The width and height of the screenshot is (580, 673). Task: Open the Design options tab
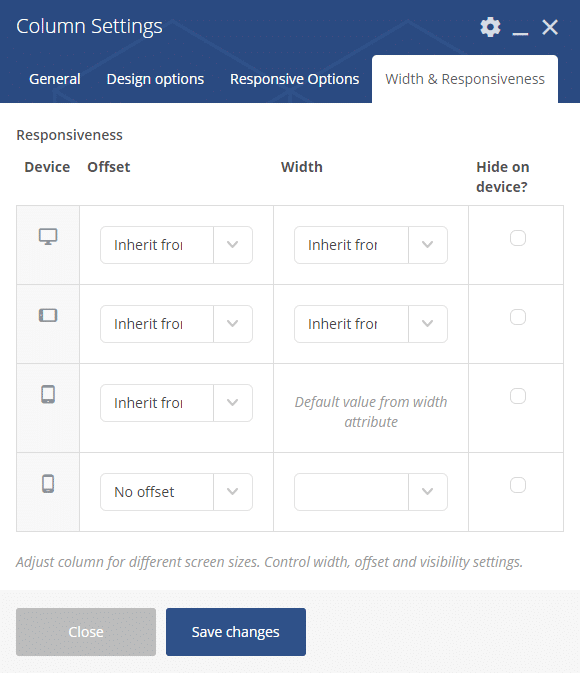point(155,79)
